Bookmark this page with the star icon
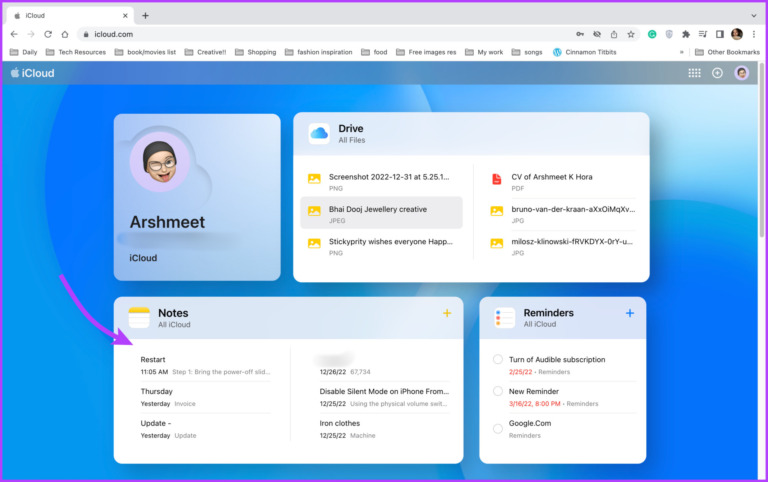 631,34
